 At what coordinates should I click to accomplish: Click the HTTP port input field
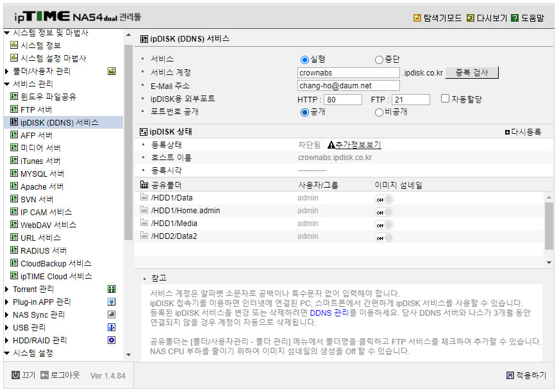click(342, 99)
